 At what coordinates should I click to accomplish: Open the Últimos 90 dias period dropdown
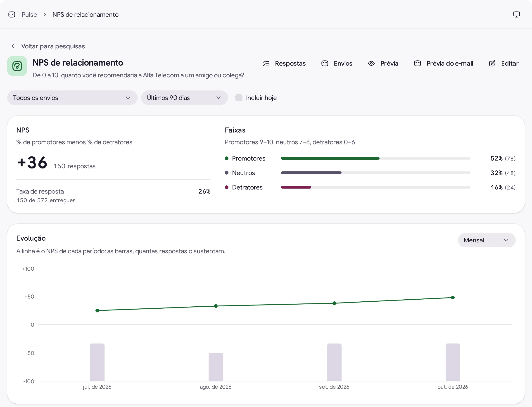pos(184,98)
